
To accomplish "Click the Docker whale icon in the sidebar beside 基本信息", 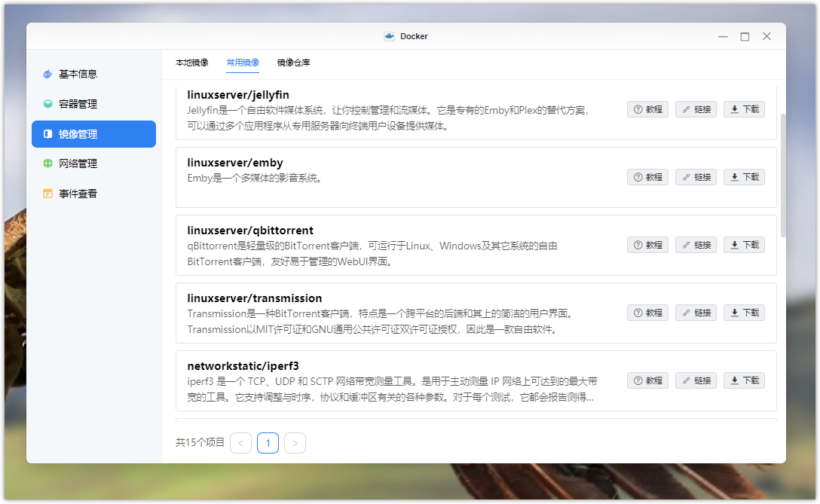I will tap(47, 75).
